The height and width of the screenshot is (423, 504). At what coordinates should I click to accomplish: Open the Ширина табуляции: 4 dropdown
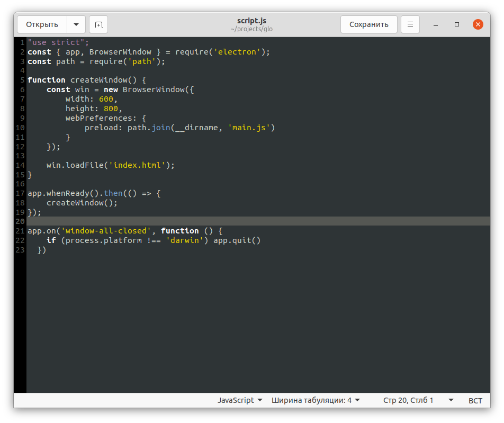click(x=316, y=400)
